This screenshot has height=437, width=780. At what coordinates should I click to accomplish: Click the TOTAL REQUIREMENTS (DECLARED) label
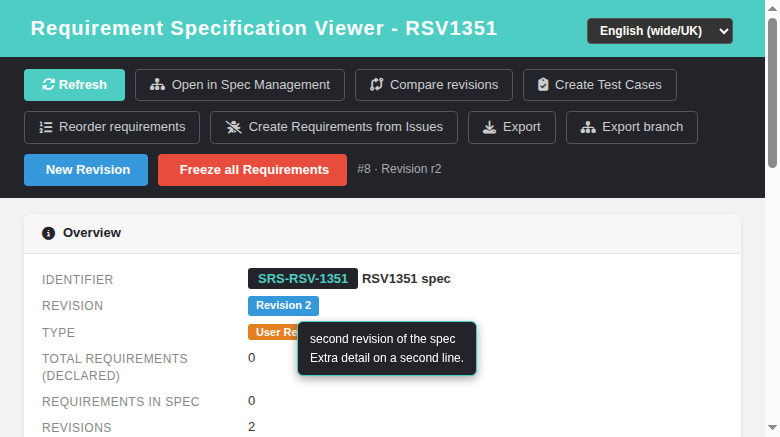pos(115,367)
